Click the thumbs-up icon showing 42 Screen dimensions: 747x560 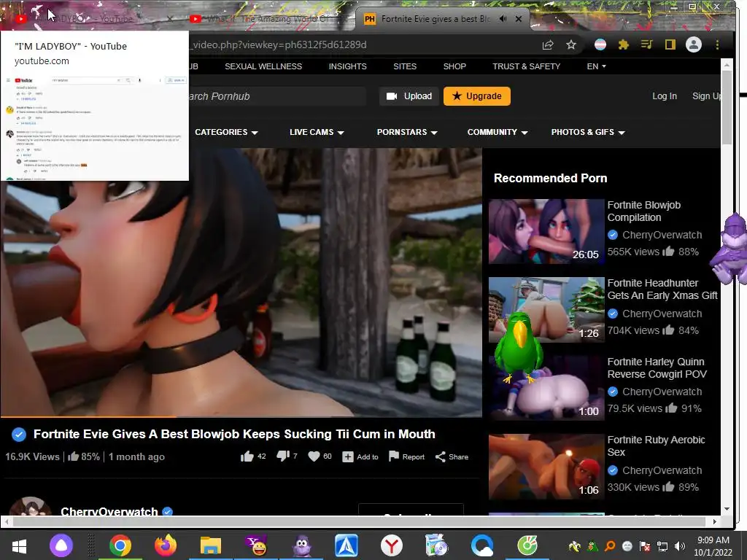247,456
